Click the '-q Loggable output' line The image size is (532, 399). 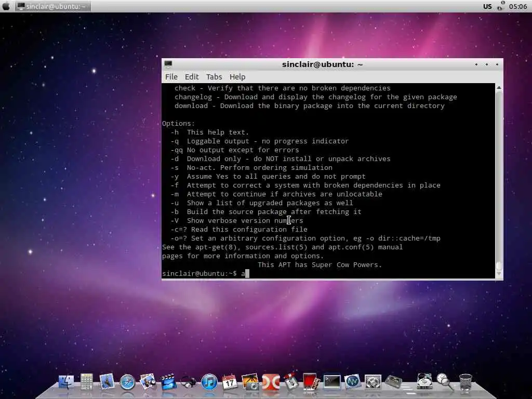pos(260,141)
